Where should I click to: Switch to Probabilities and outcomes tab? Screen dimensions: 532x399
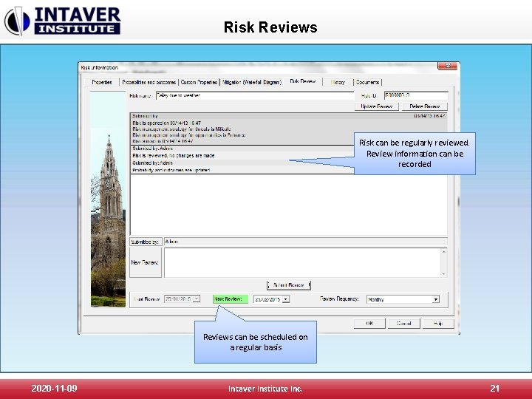(x=149, y=82)
